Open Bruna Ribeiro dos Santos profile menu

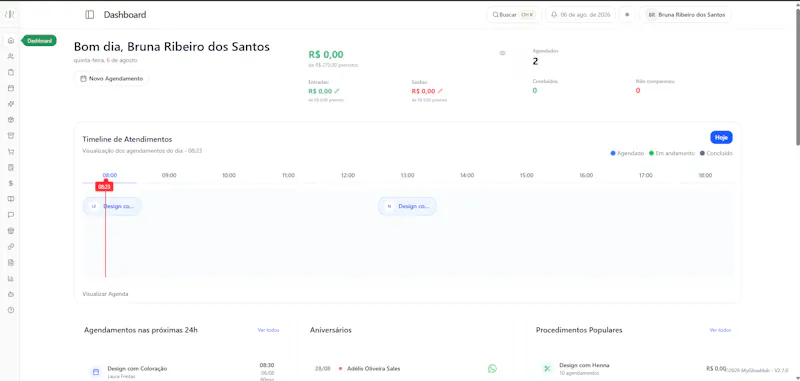coord(686,15)
